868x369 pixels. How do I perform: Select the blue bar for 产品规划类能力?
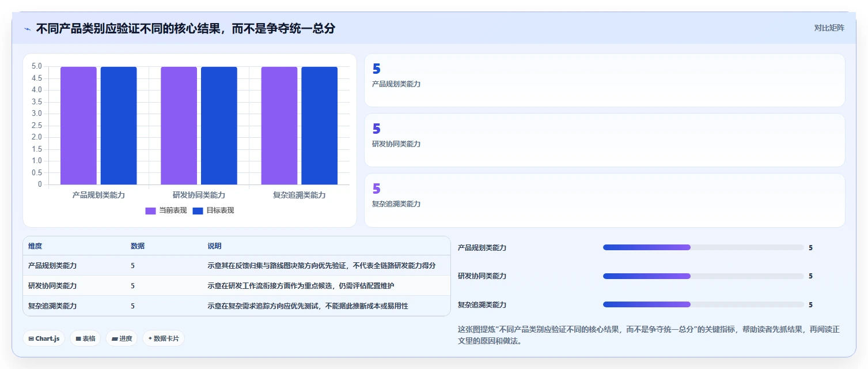click(x=119, y=126)
